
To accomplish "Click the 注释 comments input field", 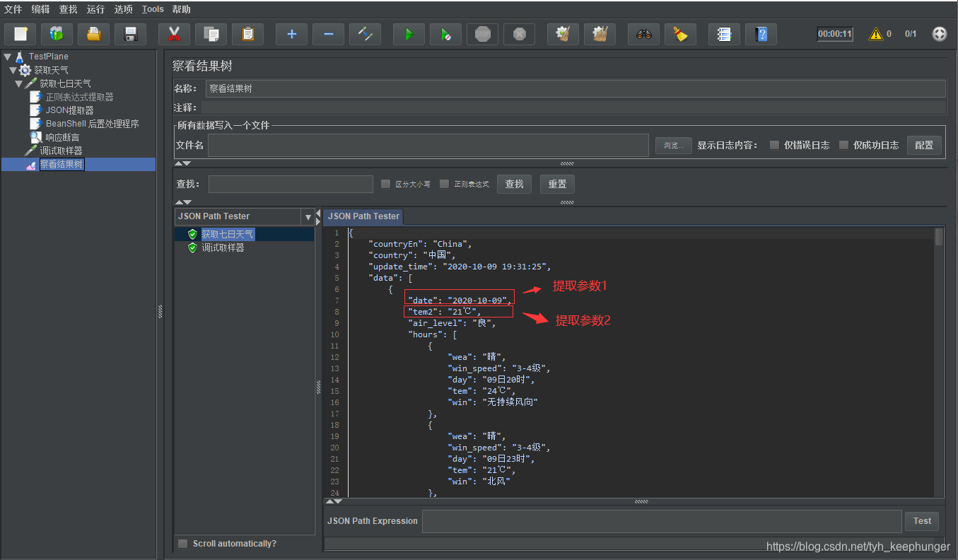I will [573, 107].
